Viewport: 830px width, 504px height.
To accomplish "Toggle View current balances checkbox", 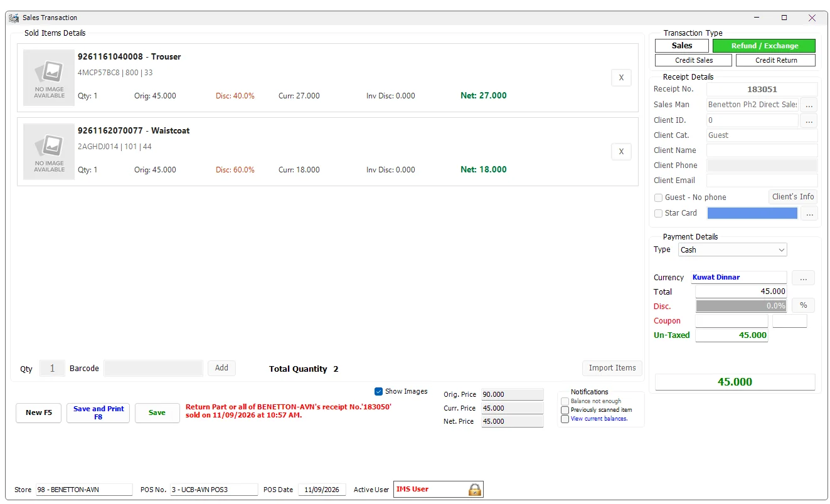I will (x=565, y=419).
